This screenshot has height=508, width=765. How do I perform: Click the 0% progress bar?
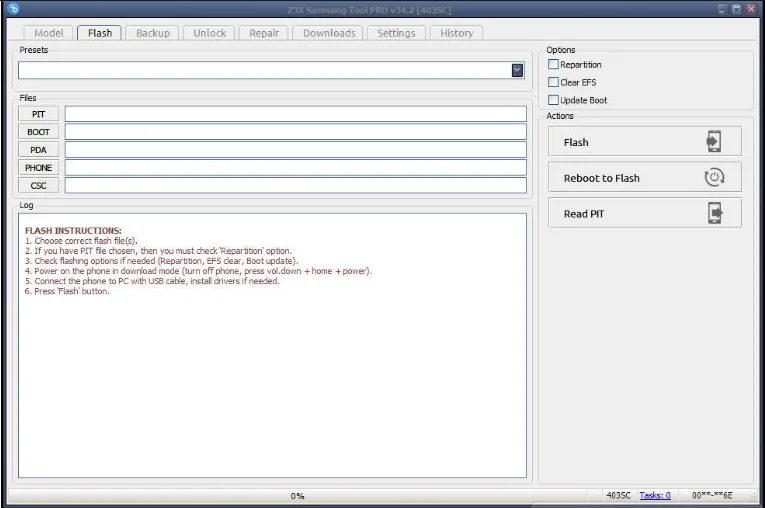pyautogui.click(x=297, y=496)
